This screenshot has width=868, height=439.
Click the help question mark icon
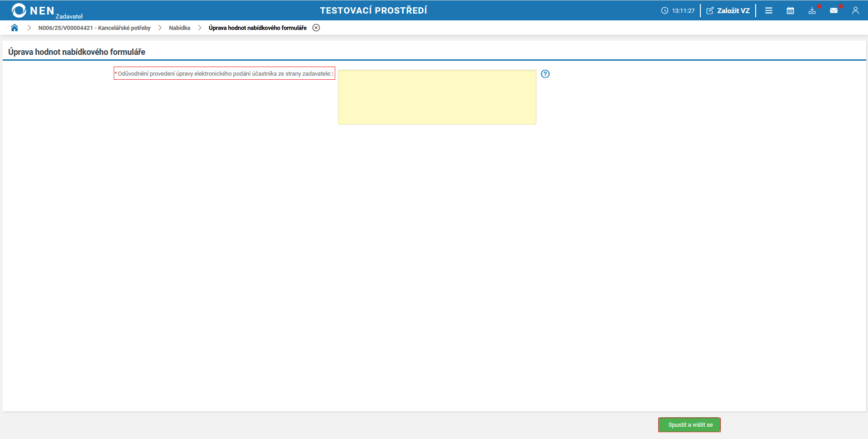tap(545, 74)
